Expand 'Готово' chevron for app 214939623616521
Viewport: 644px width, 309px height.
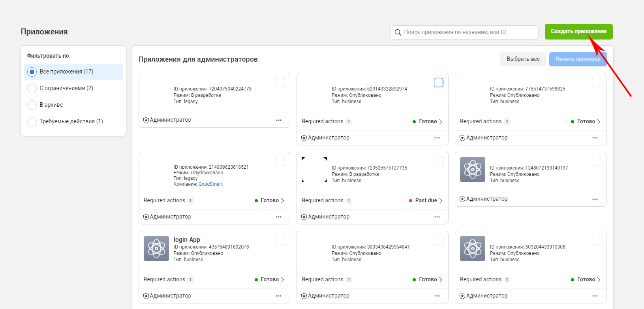pos(282,201)
